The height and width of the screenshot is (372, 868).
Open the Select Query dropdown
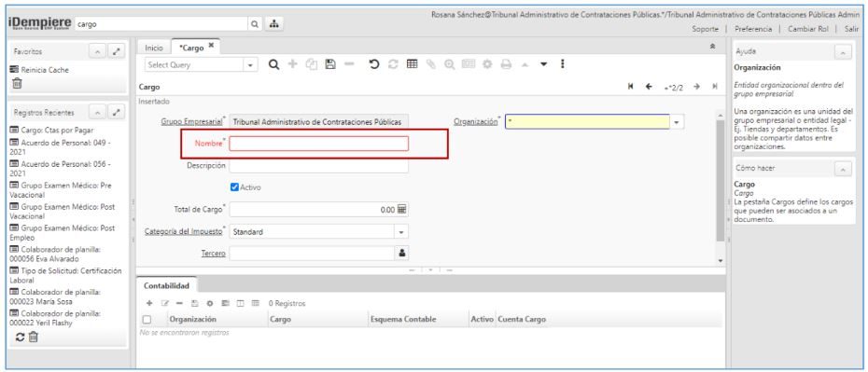251,64
